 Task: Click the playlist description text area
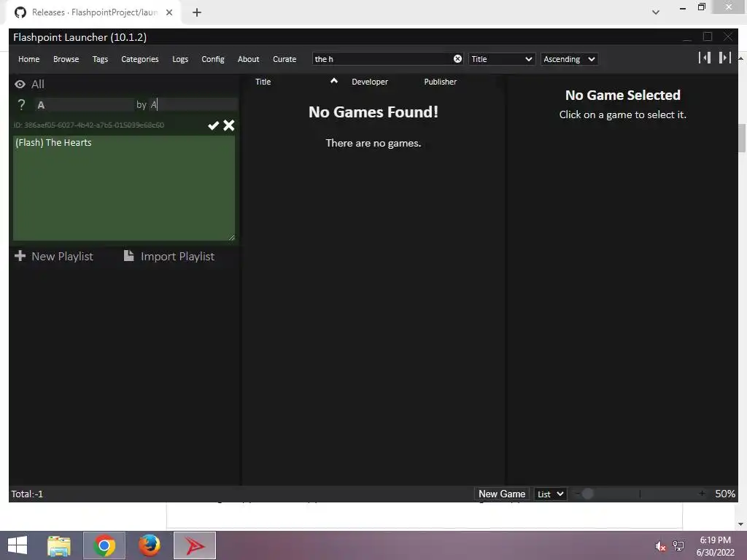(124, 188)
